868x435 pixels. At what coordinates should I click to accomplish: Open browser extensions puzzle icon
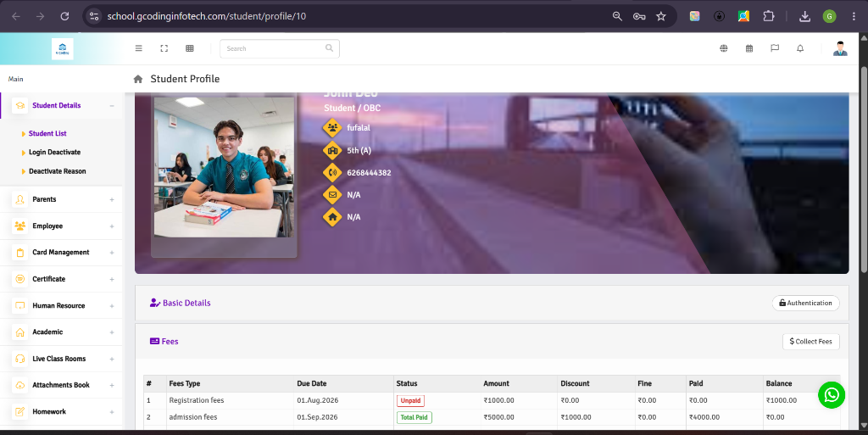coord(768,16)
